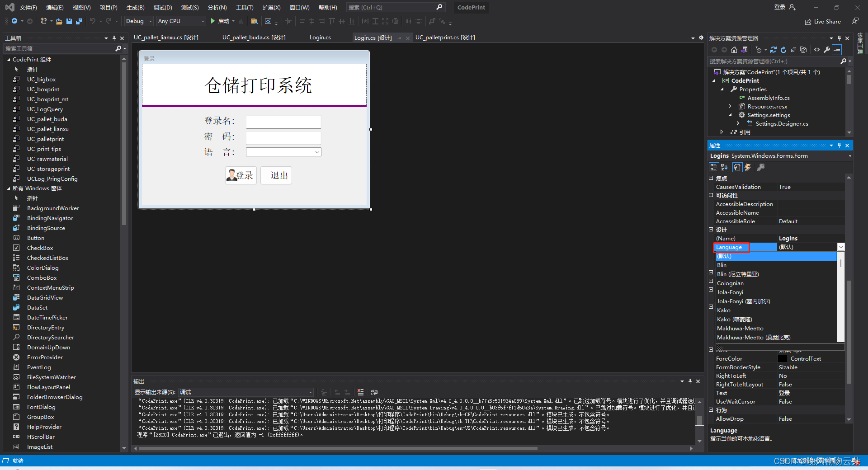868x470 pixels.
Task: Click the search magnifier in toolbox search
Action: tap(118, 48)
